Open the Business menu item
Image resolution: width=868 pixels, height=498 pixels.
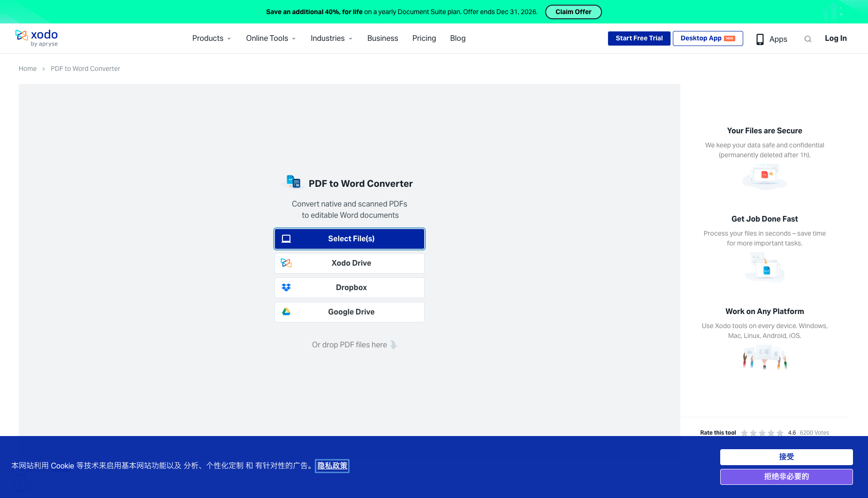382,38
